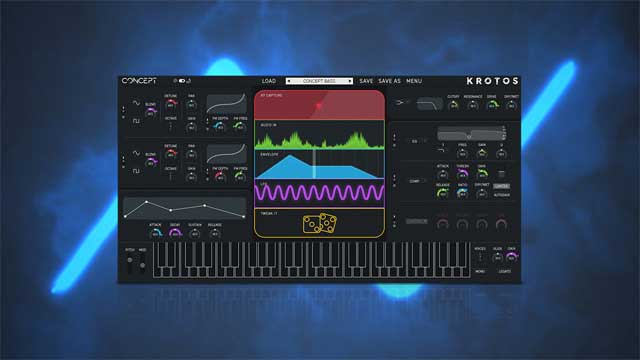The height and width of the screenshot is (360, 640).
Task: Open the Tweak It panel
Action: click(x=319, y=223)
